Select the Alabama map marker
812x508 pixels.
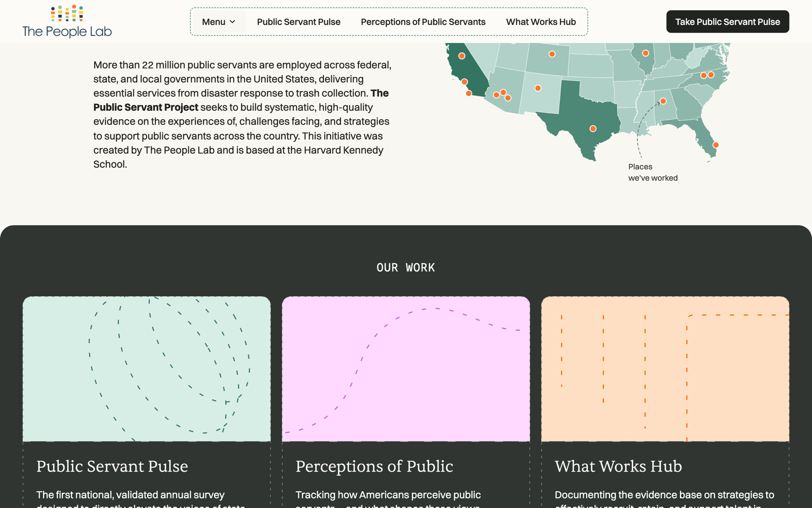(x=663, y=101)
